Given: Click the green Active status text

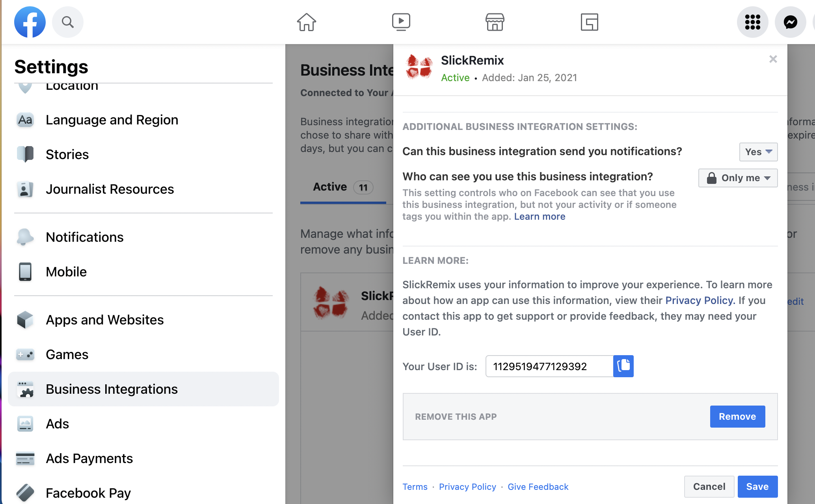Looking at the screenshot, I should click(x=455, y=78).
